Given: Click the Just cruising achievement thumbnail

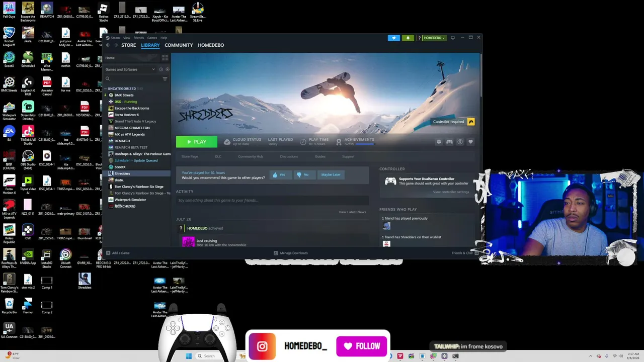Looking at the screenshot, I should 188,242.
